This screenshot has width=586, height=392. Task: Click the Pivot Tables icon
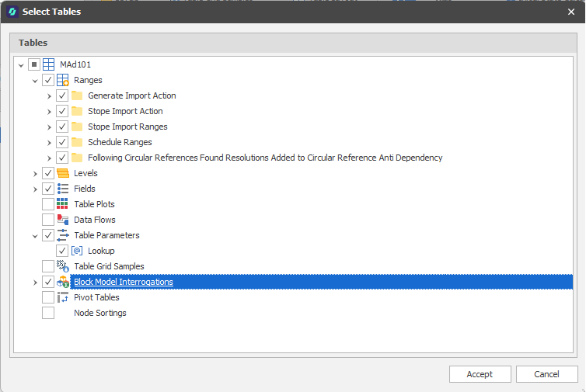(63, 297)
